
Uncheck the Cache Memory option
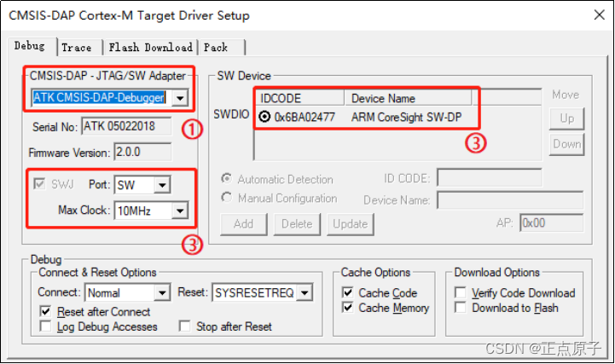pyautogui.click(x=347, y=308)
